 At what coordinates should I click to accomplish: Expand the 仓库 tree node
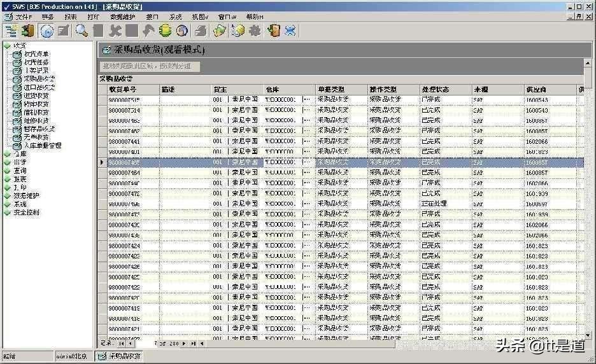7,154
